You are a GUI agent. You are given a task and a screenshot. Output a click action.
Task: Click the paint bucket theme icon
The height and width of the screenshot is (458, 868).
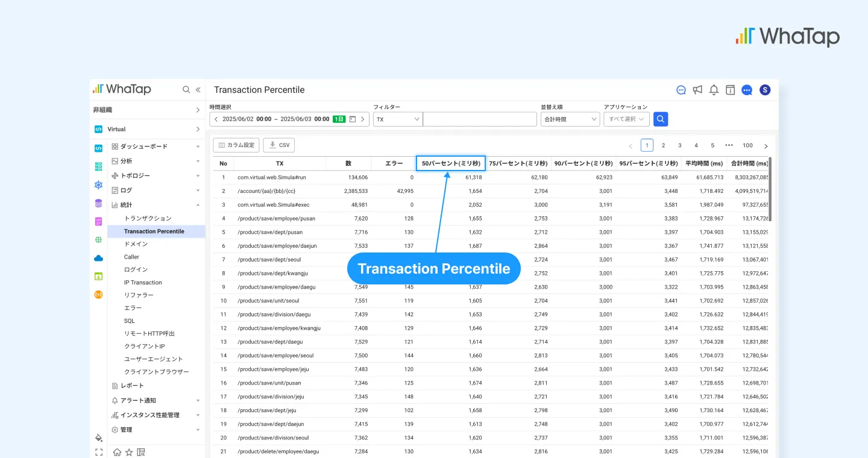(x=99, y=438)
